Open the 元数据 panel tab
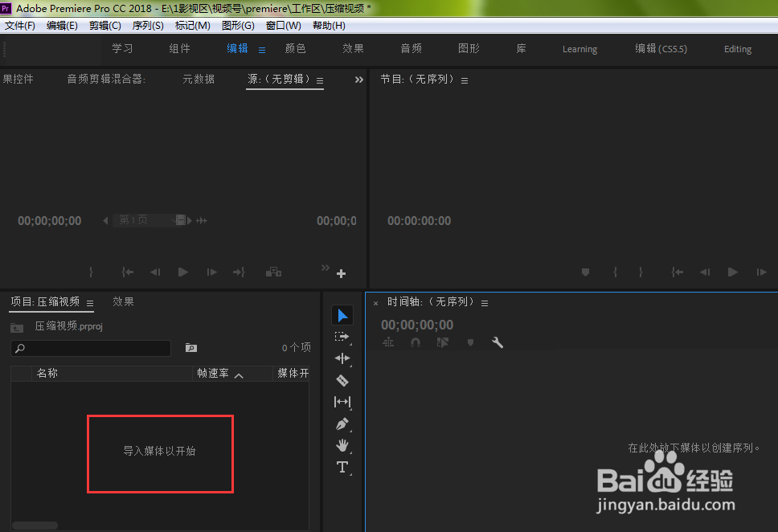The height and width of the screenshot is (532, 778). [199, 79]
